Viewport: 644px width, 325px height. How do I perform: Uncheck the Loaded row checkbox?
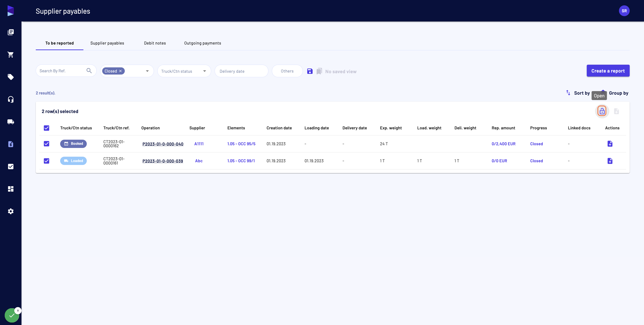(x=47, y=161)
